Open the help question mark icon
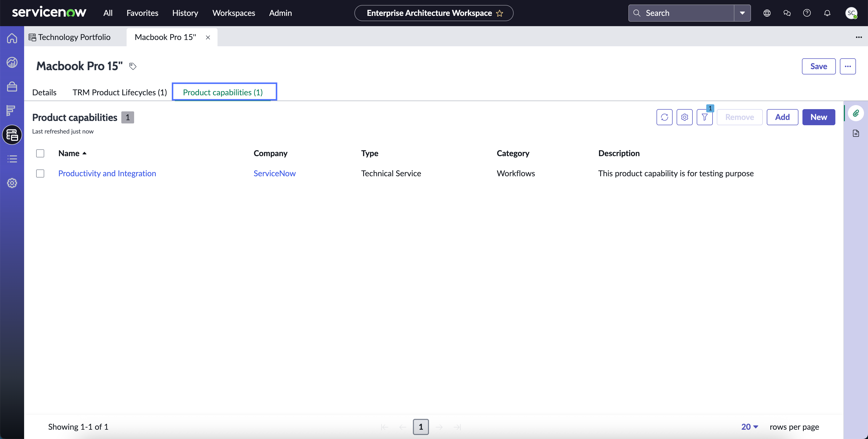Viewport: 868px width, 439px height. 807,13
